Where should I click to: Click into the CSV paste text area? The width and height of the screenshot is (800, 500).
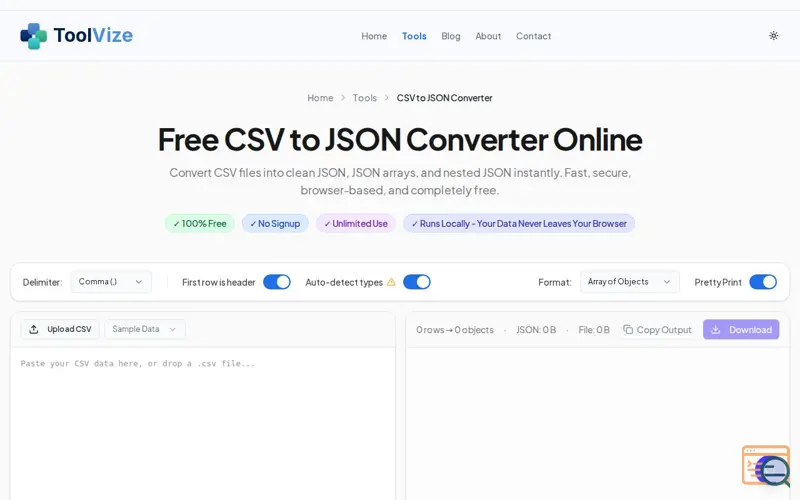point(203,423)
